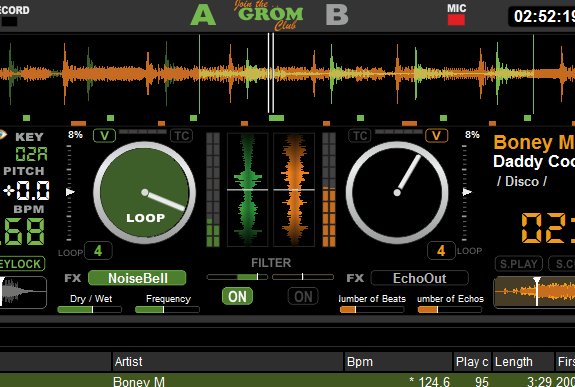The image size is (575, 387).
Task: Click the 02:52 clock display
Action: pos(541,16)
